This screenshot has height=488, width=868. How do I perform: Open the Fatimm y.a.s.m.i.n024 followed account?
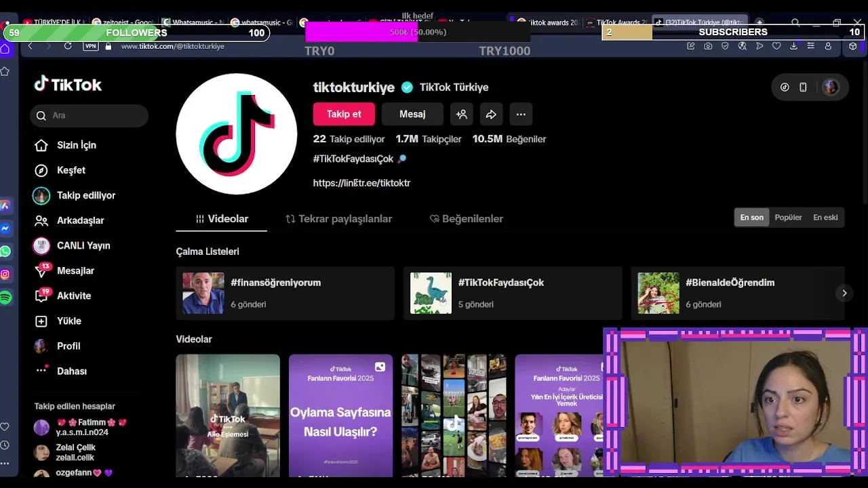coord(81,427)
